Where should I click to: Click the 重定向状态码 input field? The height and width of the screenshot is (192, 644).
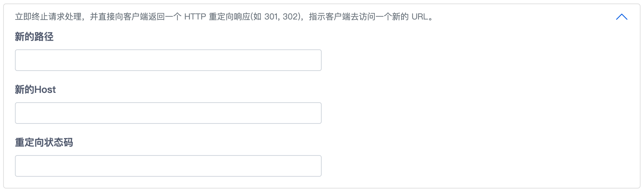point(168,166)
